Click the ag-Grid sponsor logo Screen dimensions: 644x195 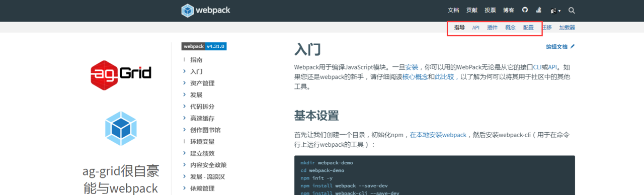(x=121, y=75)
